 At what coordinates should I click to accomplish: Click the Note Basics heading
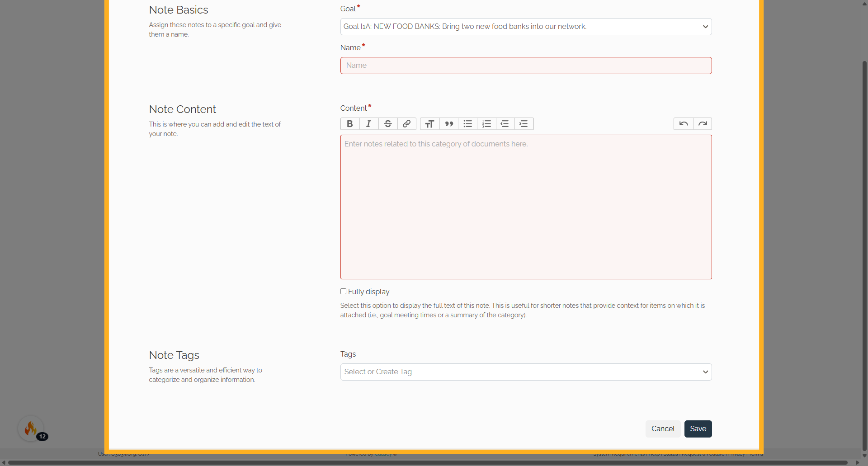coord(179,10)
